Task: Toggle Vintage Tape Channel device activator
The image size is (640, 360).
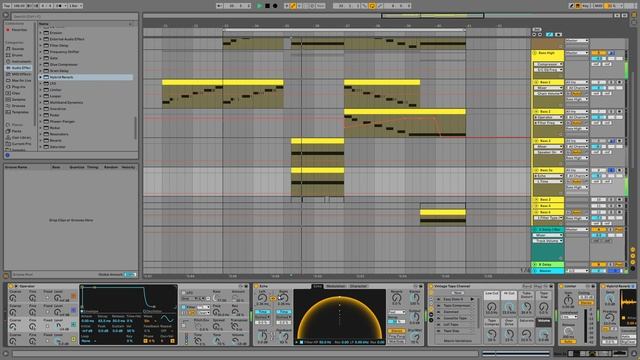Action: [x=431, y=287]
